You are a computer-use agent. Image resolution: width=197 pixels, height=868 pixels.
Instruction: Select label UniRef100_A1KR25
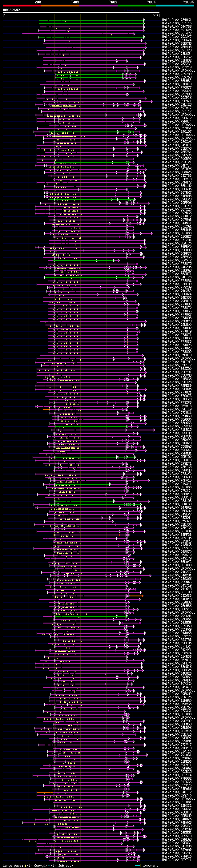pos(177,430)
